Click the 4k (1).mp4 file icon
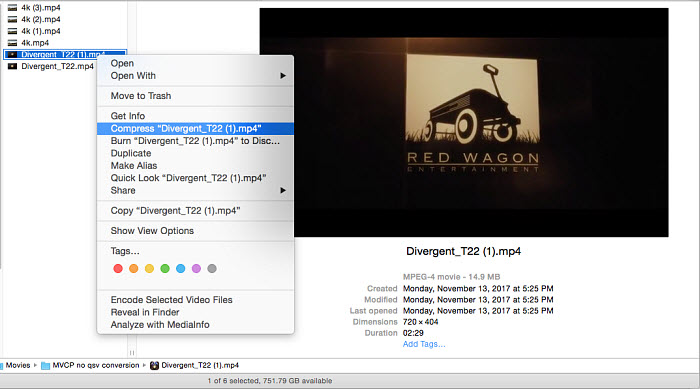Screen dimensions: 700x389 pos(12,31)
